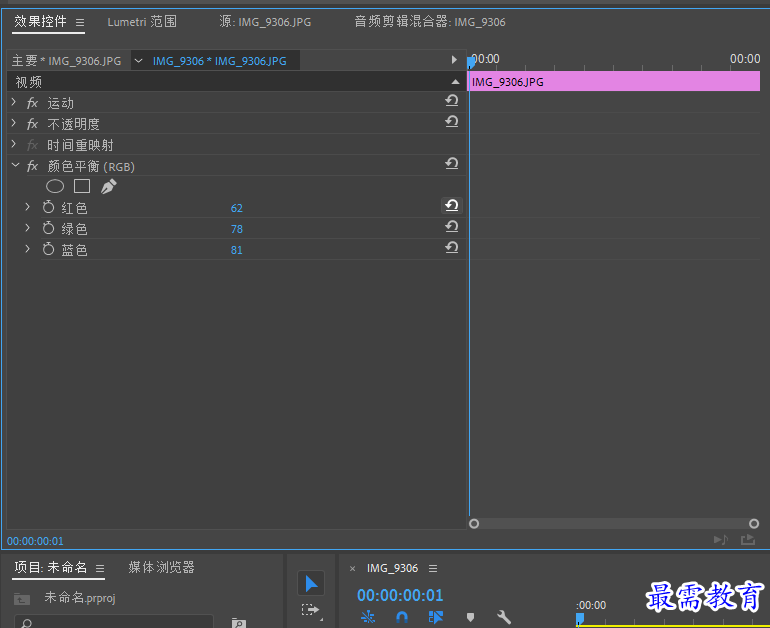This screenshot has height=628, width=770.
Task: Expand the 运动 effect
Action: pos(14,102)
